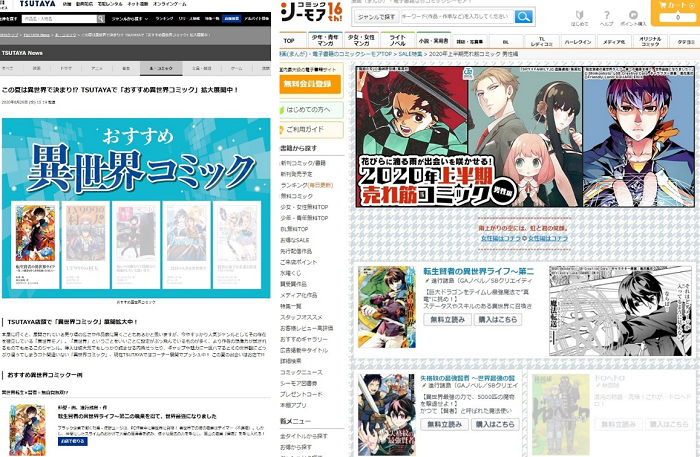Image resolution: width=700 pixels, height=457 pixels.
Task: Click the 2020年上半期売れ筋コミック banner image
Action: pyautogui.click(x=525, y=137)
